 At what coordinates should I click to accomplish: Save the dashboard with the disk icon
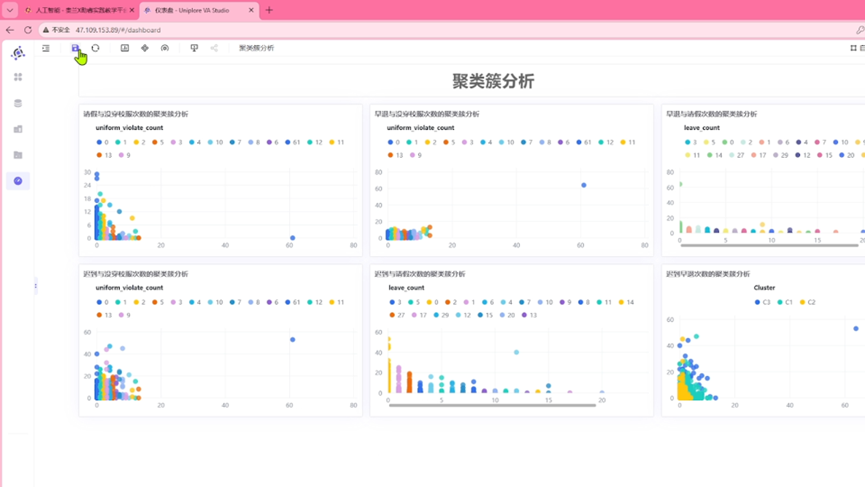[76, 48]
